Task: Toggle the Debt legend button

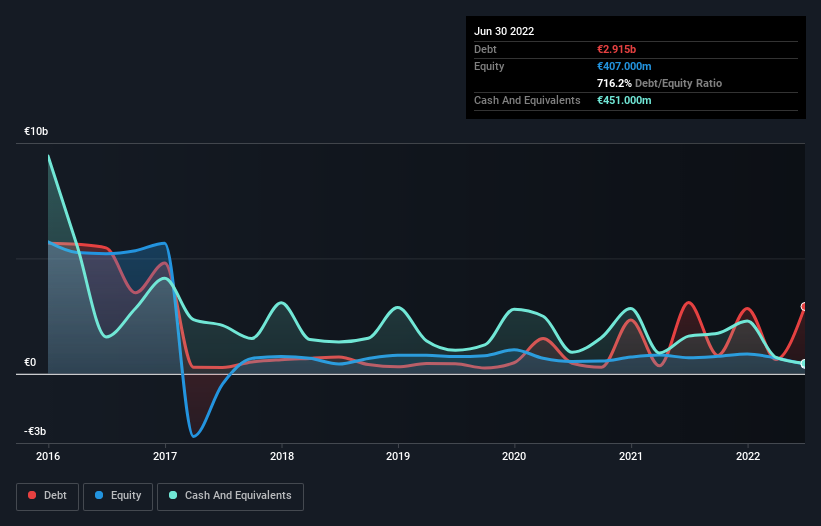Action: (x=48, y=496)
